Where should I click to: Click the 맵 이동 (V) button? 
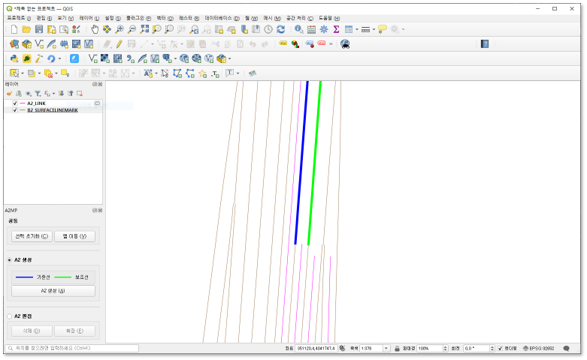pyautogui.click(x=75, y=236)
